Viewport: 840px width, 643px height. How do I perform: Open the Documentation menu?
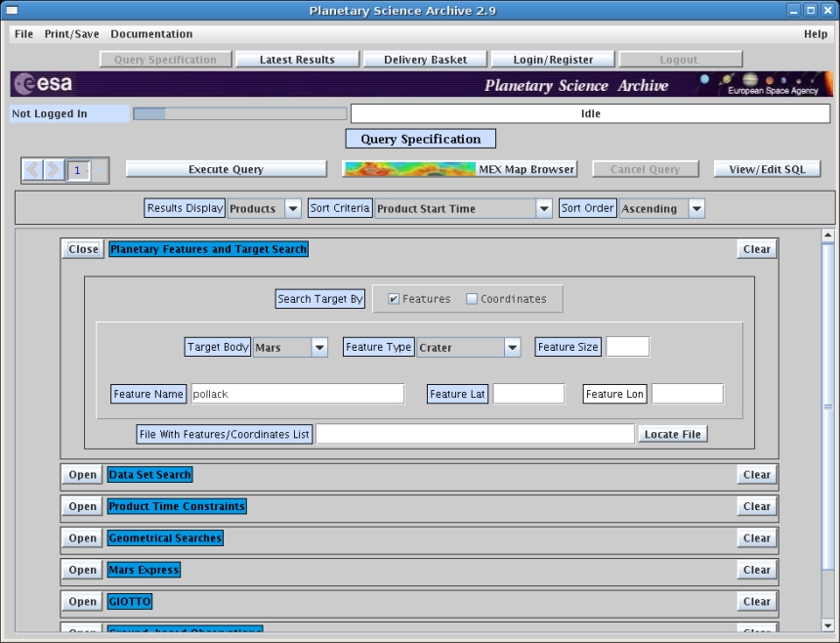coord(151,34)
